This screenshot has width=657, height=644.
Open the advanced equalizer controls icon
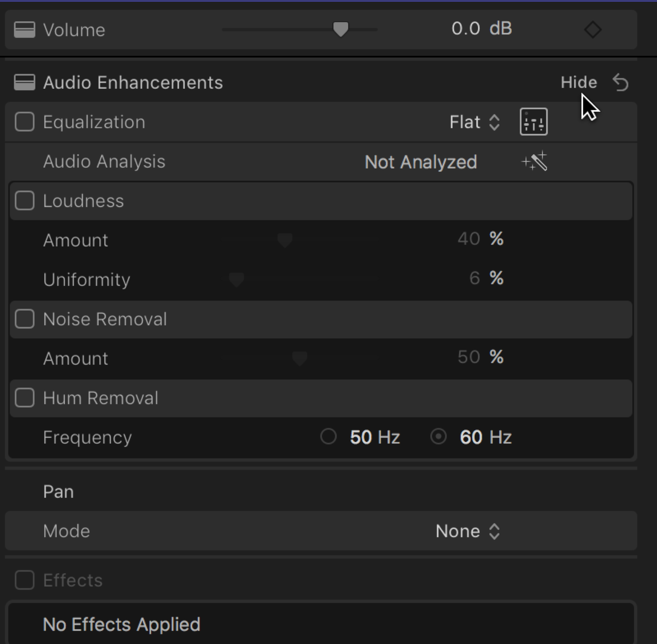534,122
